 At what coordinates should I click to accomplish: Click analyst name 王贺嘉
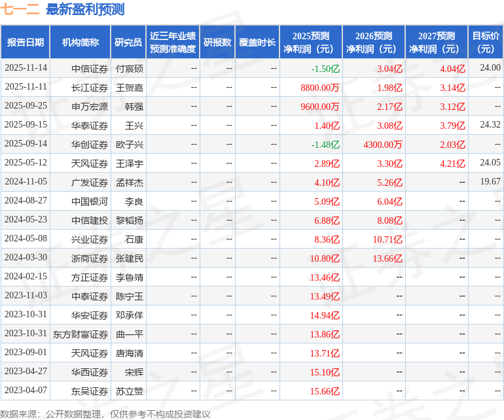pyautogui.click(x=130, y=88)
